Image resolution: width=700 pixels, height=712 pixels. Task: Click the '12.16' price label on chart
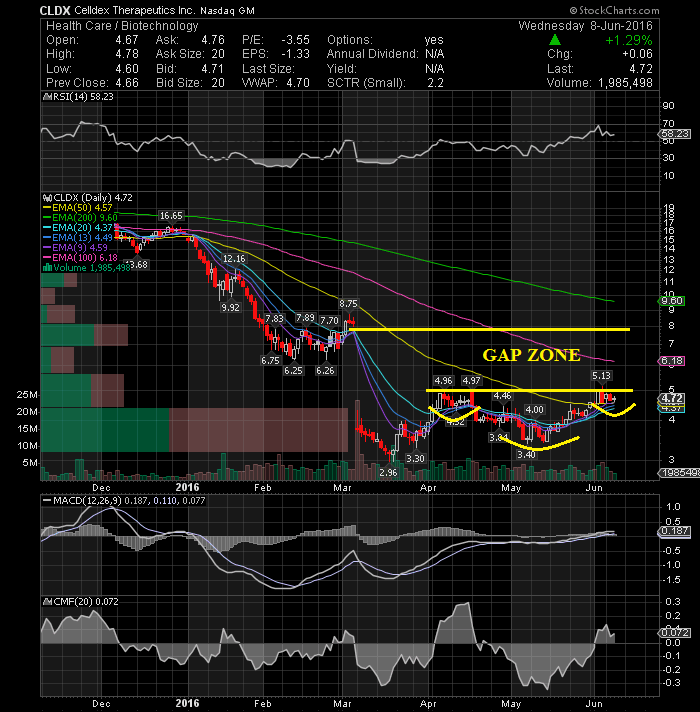234,259
